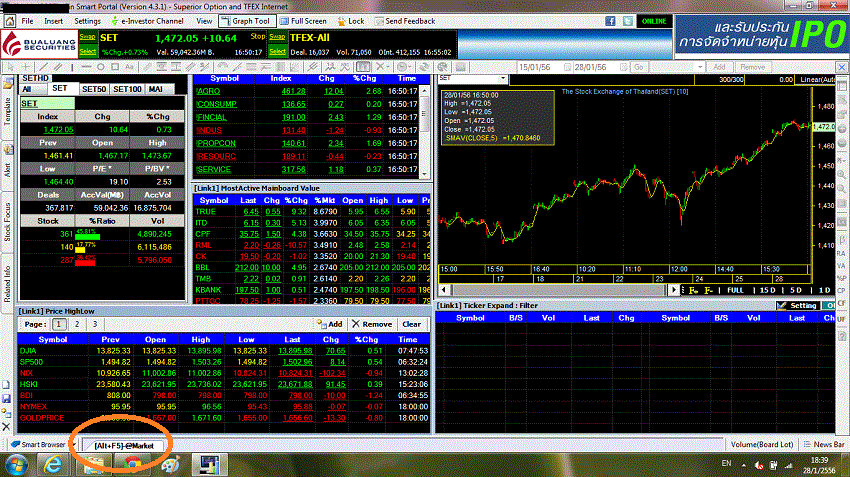The image size is (850, 477).
Task: Open start date 15/01/56 calendar picker
Action: point(567,67)
